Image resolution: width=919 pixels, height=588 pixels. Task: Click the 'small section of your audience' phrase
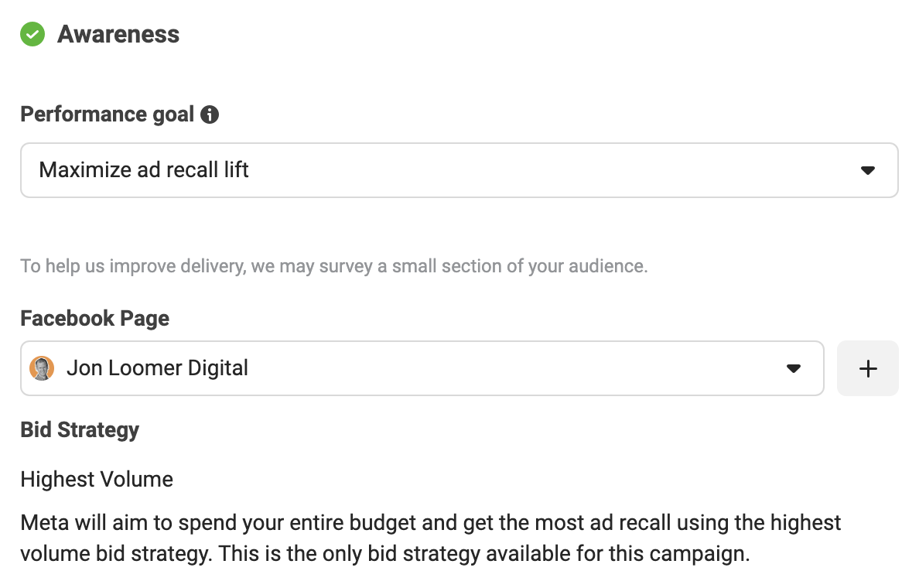(x=520, y=266)
